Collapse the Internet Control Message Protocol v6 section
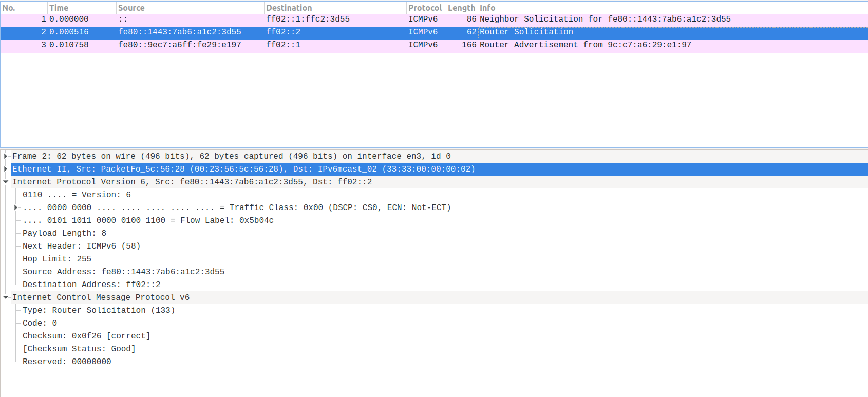The height and width of the screenshot is (397, 868). (x=6, y=297)
